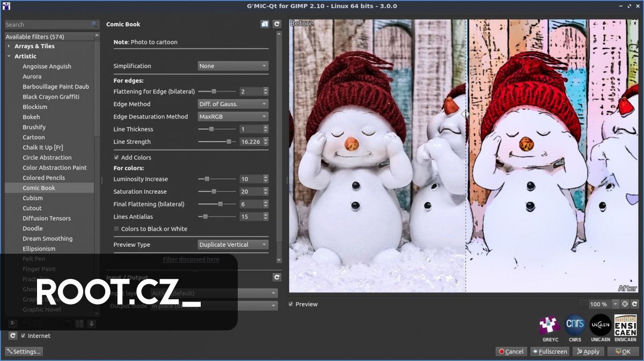Click the Final Flattening (bilateral) slider
The image size is (644, 361).
point(217,204)
